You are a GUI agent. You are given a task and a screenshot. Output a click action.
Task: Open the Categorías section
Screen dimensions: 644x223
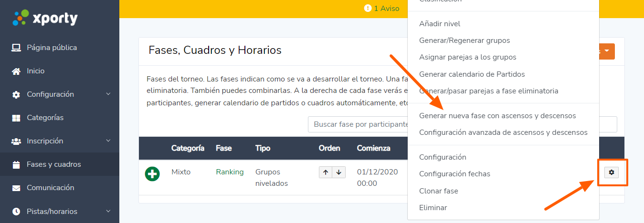tap(45, 118)
